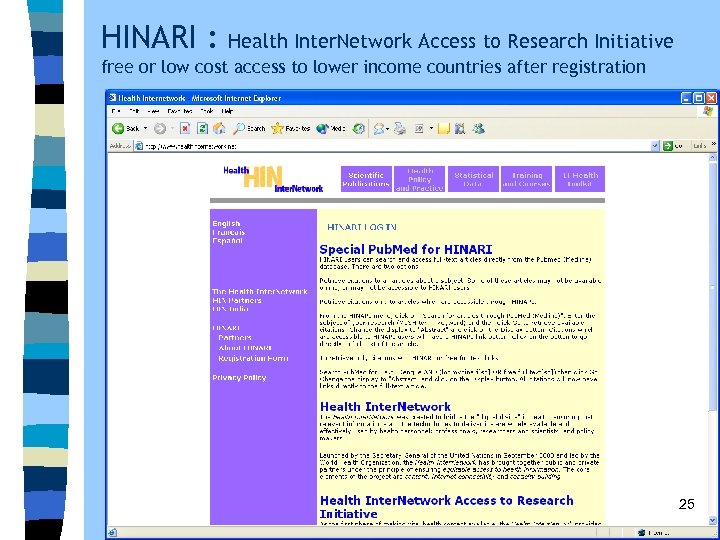Open the About HINARI sidebar link
Screen dimensions: 720x540
click(x=245, y=348)
